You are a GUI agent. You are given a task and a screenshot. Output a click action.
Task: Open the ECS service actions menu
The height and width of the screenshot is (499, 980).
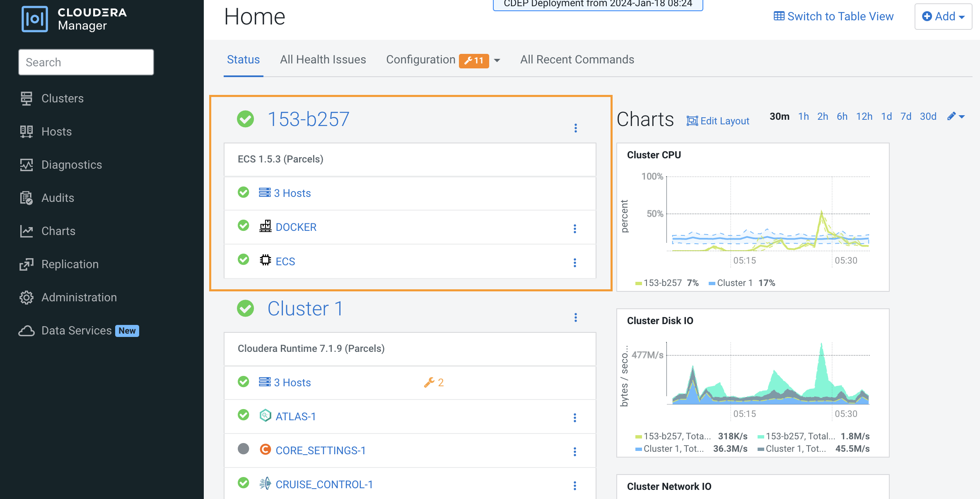click(574, 263)
